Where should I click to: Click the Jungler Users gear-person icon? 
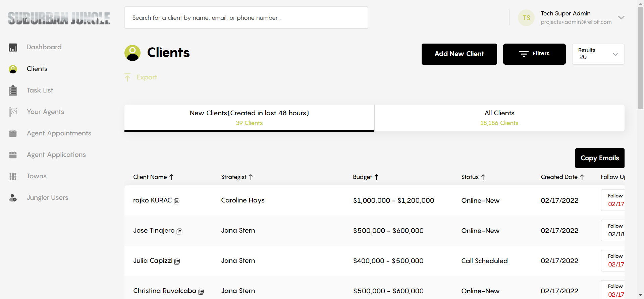(x=13, y=198)
